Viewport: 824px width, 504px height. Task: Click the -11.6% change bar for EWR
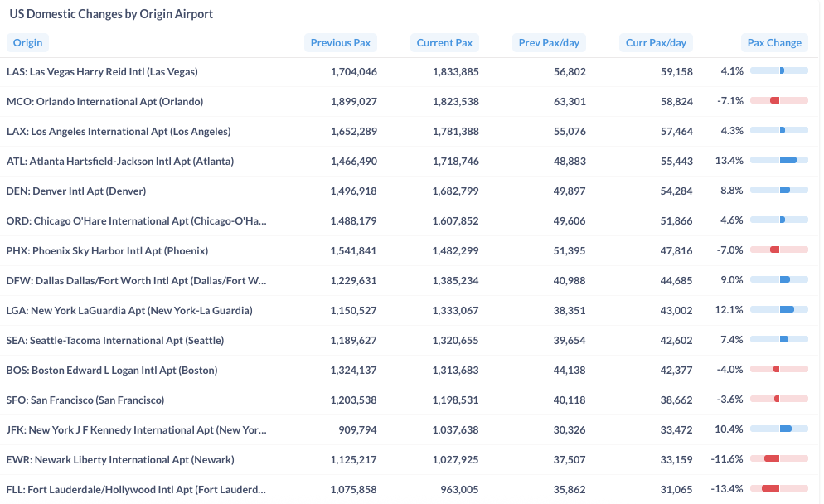point(778,458)
